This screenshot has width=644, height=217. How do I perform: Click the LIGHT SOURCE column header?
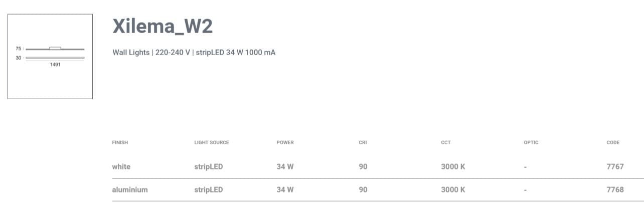pos(211,142)
